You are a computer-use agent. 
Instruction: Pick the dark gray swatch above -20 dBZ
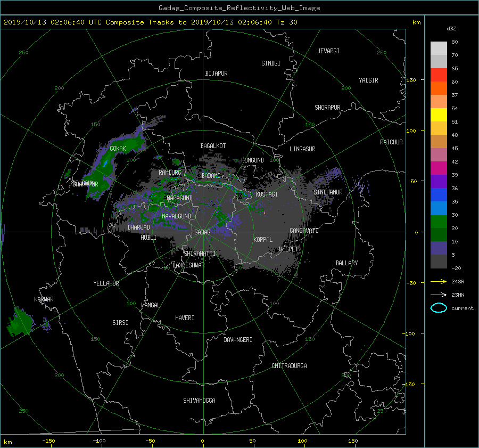(439, 261)
